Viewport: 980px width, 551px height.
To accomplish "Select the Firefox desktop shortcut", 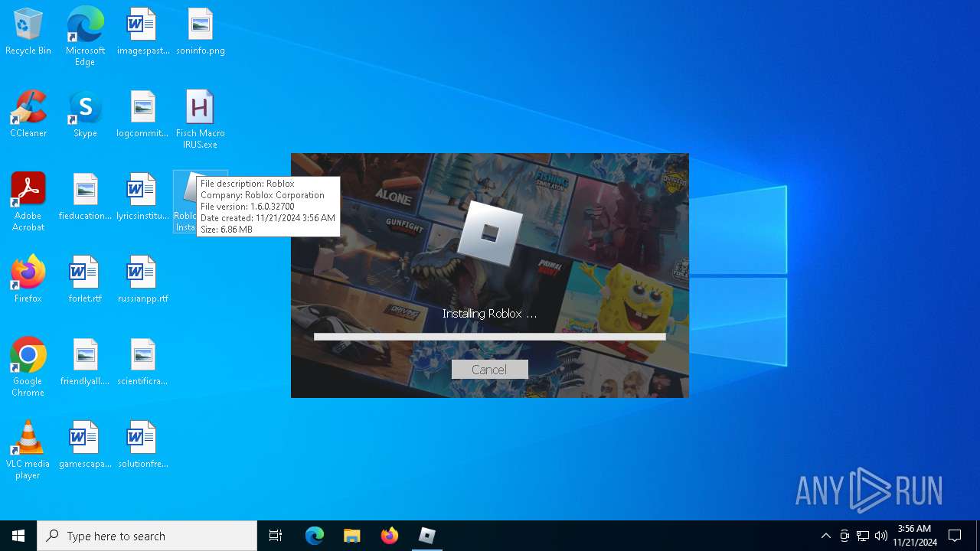I will coord(28,279).
